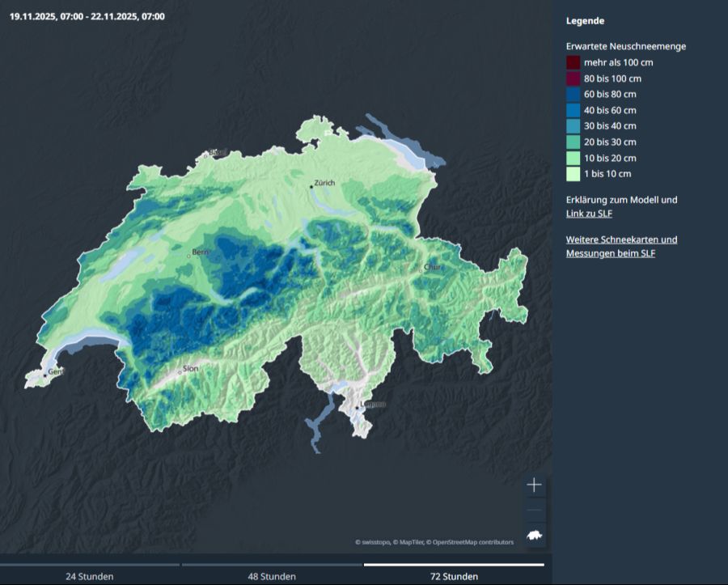The height and width of the screenshot is (585, 728).
Task: Zoom in with the plus button
Action: (534, 485)
